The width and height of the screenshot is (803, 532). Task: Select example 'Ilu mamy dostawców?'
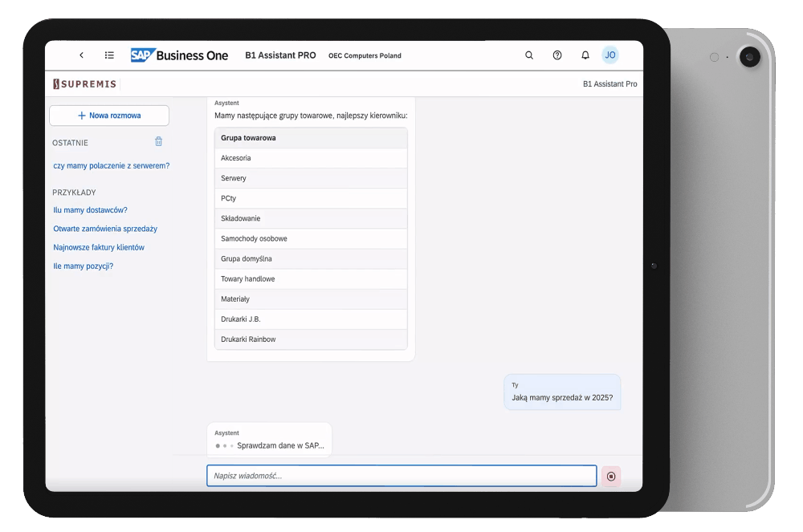click(x=90, y=210)
